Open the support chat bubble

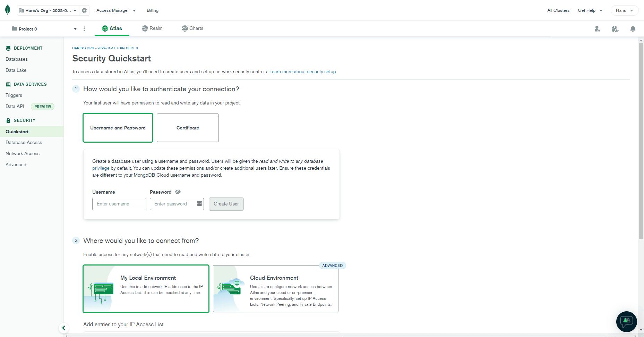[627, 322]
